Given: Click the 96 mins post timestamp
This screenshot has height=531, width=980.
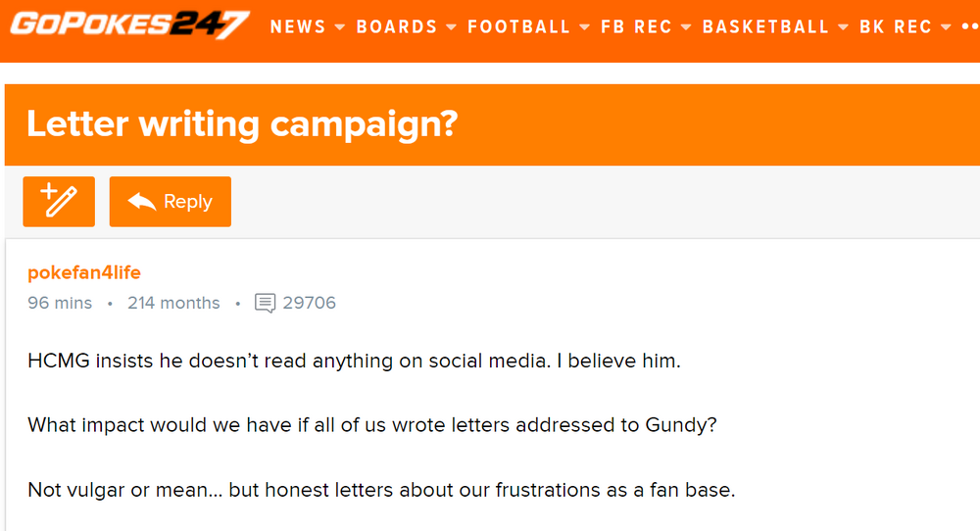Looking at the screenshot, I should pyautogui.click(x=60, y=303).
